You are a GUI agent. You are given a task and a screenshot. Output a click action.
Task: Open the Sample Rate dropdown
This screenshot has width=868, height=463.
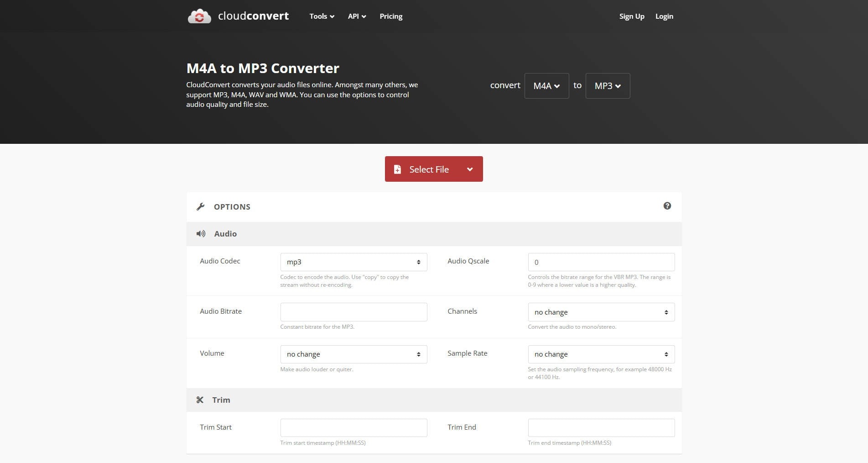pyautogui.click(x=601, y=354)
